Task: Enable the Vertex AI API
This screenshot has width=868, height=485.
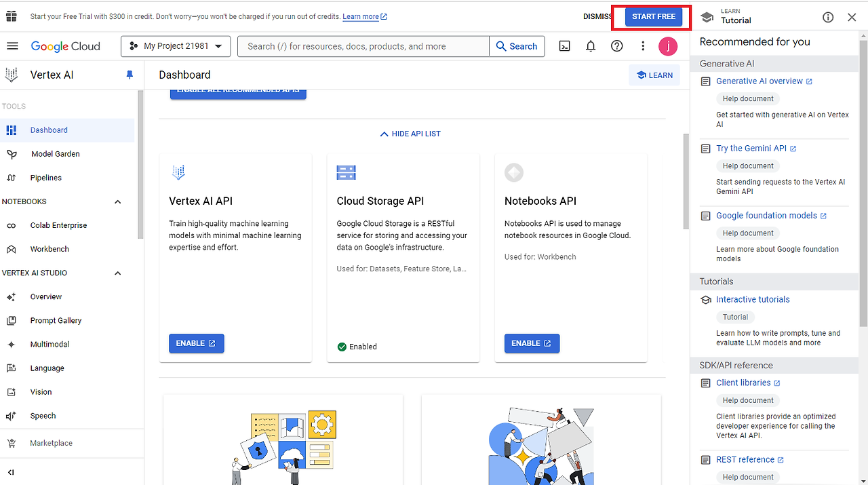Action: [197, 343]
